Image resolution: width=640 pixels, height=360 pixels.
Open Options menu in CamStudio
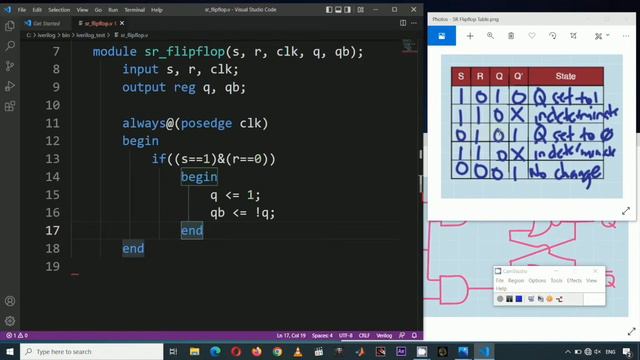point(537,281)
